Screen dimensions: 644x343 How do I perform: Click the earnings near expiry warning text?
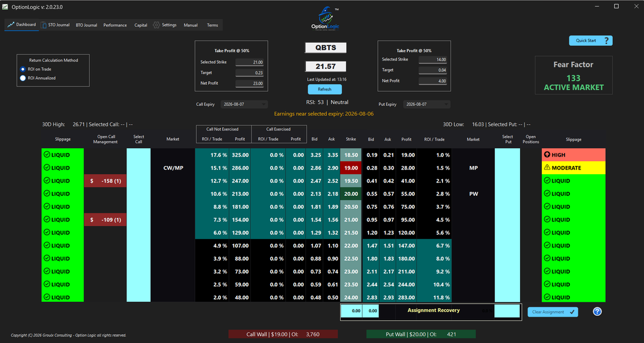[324, 114]
